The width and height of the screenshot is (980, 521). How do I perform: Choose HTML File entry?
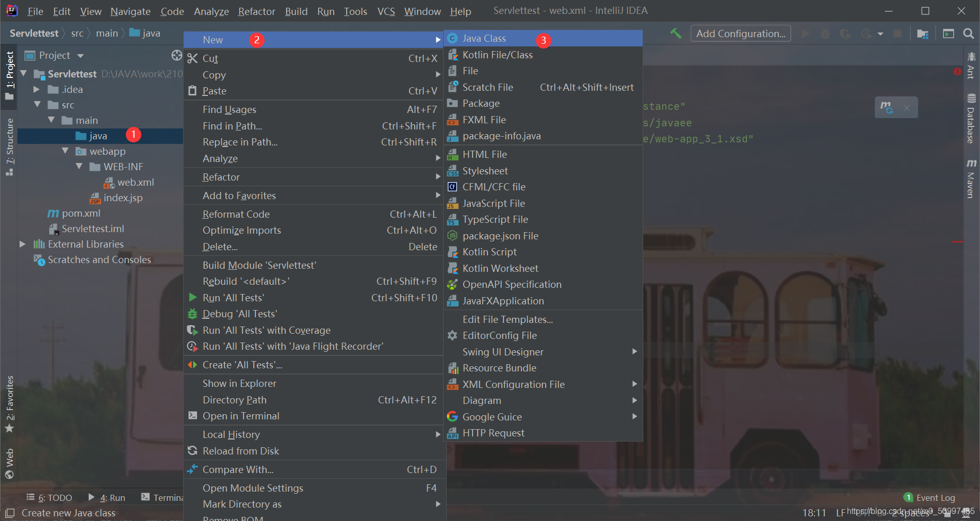pyautogui.click(x=543, y=154)
